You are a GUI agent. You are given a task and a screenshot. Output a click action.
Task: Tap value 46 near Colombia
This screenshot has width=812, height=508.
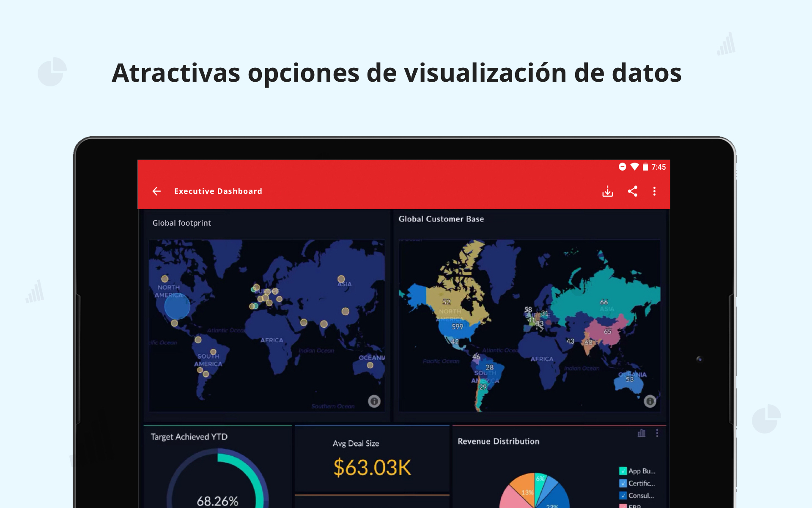pos(476,357)
